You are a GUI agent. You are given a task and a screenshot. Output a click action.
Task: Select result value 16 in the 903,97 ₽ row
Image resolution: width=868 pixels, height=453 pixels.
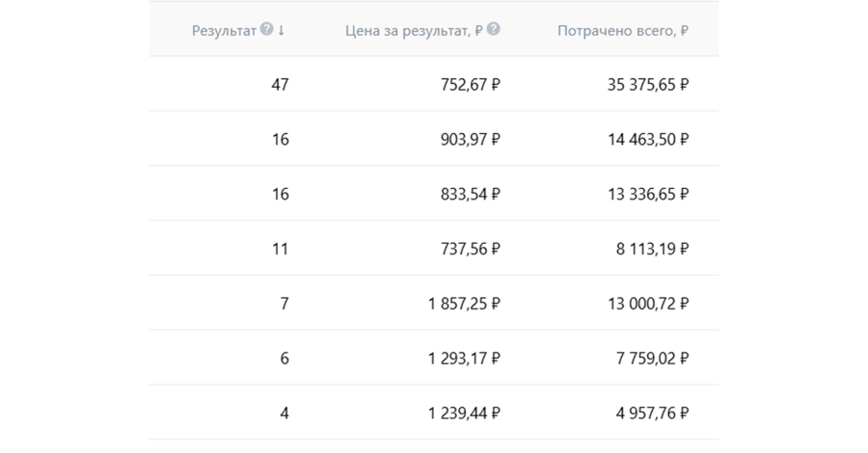280,140
